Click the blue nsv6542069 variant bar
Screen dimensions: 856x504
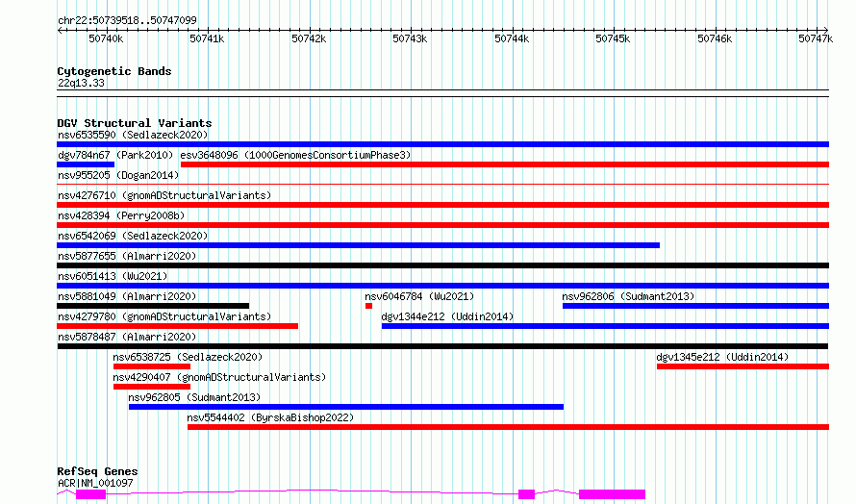coord(358,245)
